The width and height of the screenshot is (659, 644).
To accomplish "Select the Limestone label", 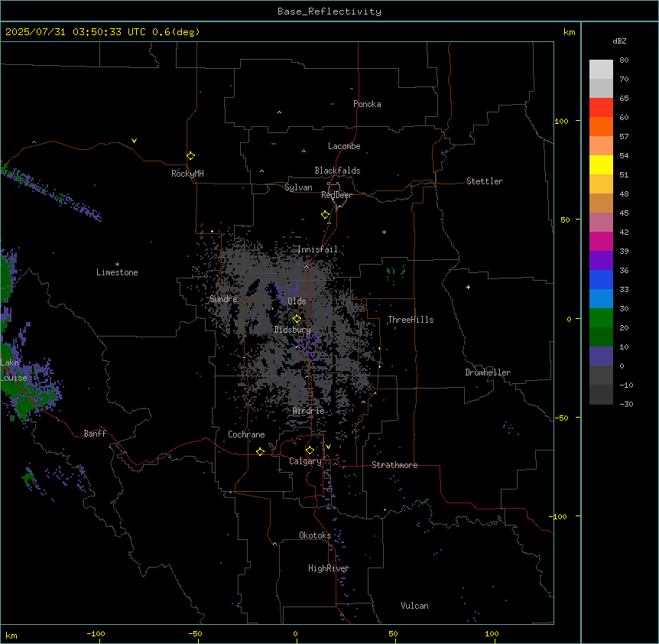I will point(117,272).
